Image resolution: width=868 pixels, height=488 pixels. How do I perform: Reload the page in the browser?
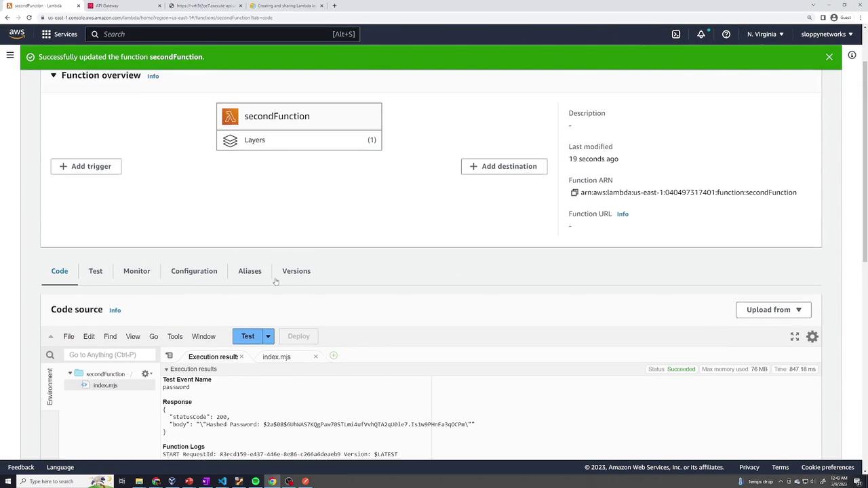29,18
